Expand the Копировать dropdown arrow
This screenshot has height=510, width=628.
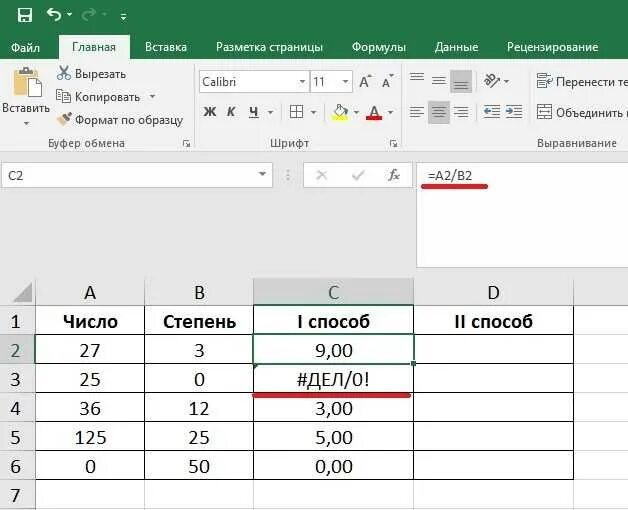pyautogui.click(x=152, y=97)
